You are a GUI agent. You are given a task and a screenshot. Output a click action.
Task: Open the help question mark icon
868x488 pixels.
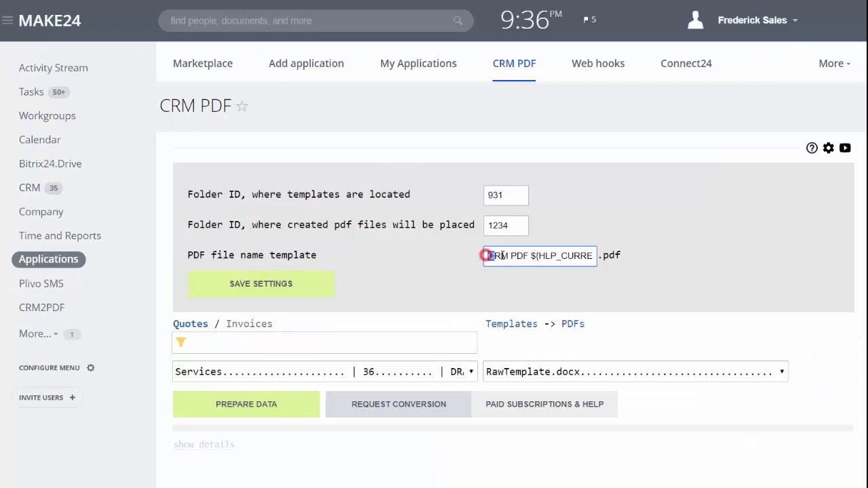click(812, 148)
